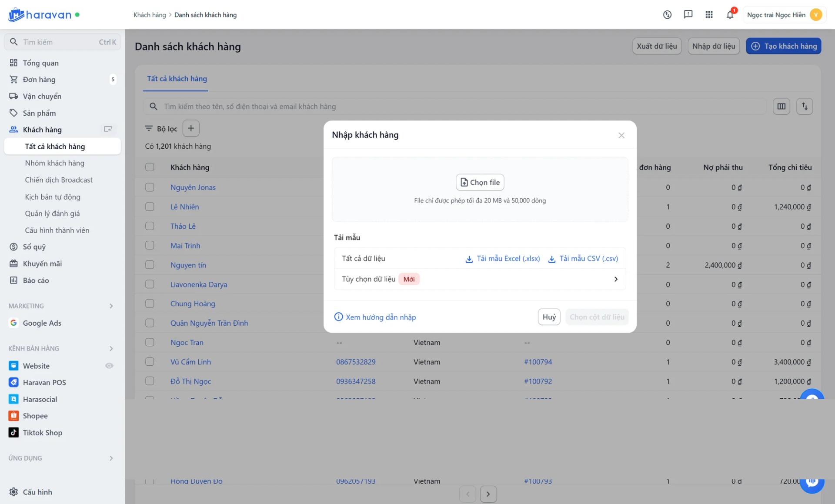The image size is (835, 504).
Task: Open the apps grid icon
Action: pyautogui.click(x=709, y=15)
